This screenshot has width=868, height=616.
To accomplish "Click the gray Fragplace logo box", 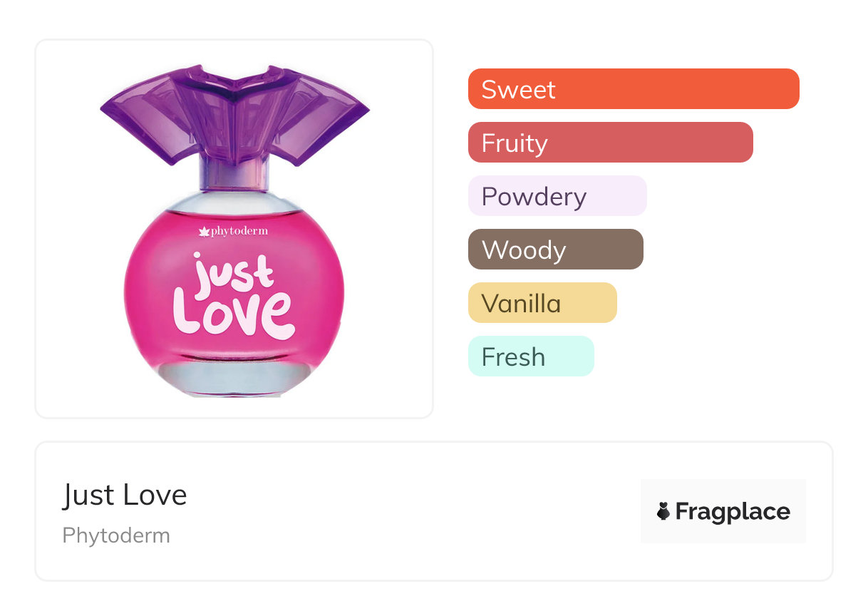I will (x=723, y=511).
